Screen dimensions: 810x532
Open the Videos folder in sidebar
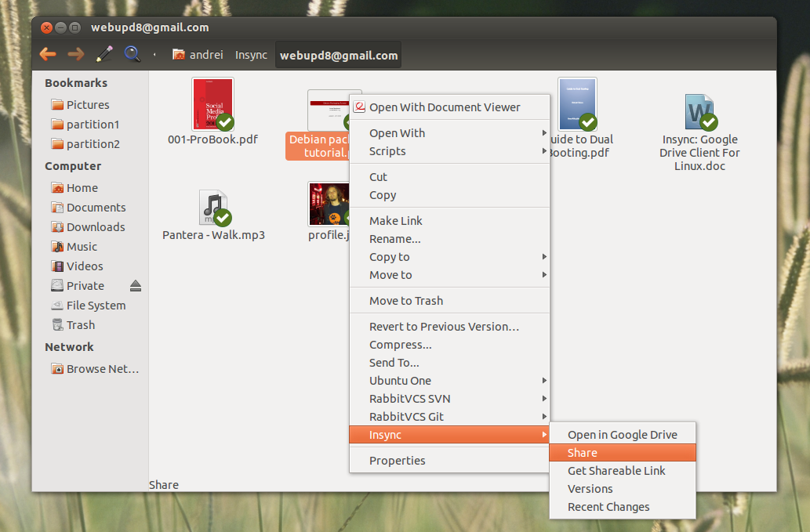click(77, 266)
